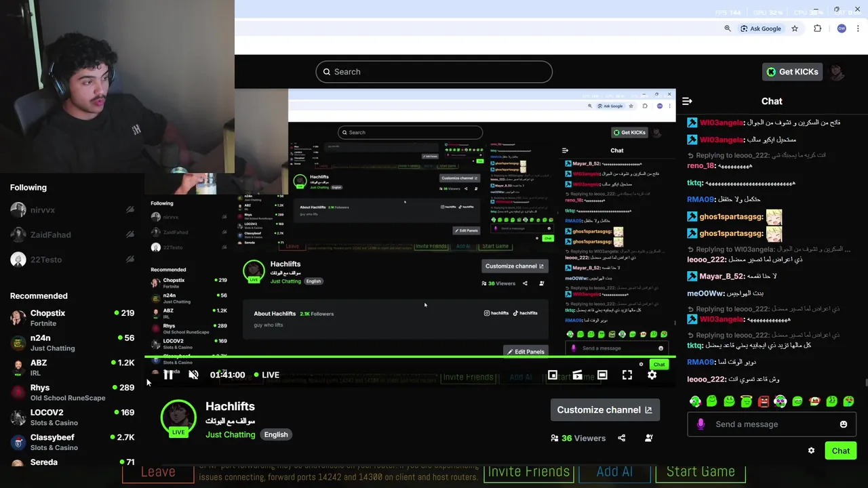Open Classybeef recommended channel
This screenshot has height=488, width=868.
point(73,442)
